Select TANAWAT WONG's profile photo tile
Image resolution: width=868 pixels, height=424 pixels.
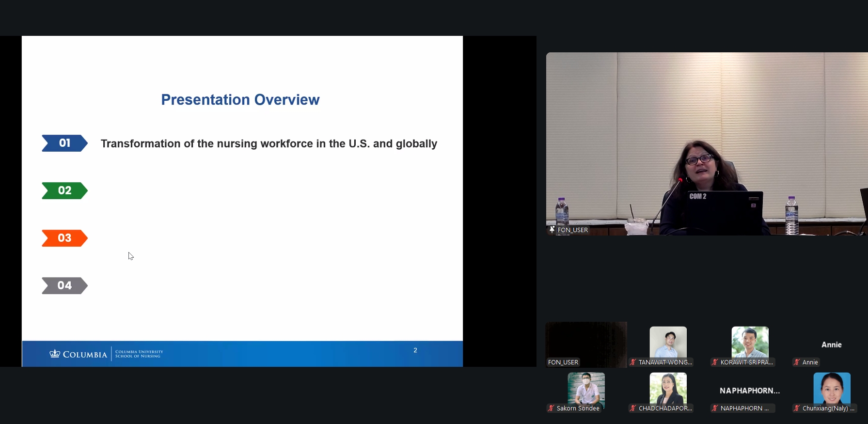668,342
